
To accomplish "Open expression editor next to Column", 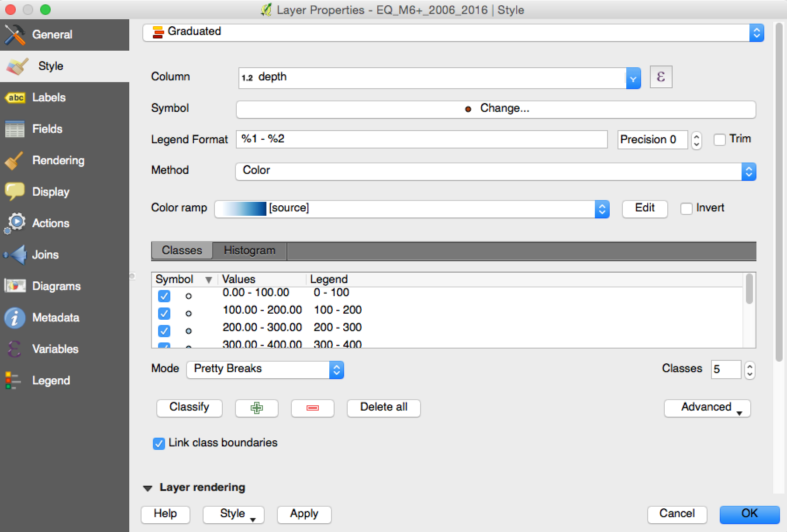I will point(661,77).
